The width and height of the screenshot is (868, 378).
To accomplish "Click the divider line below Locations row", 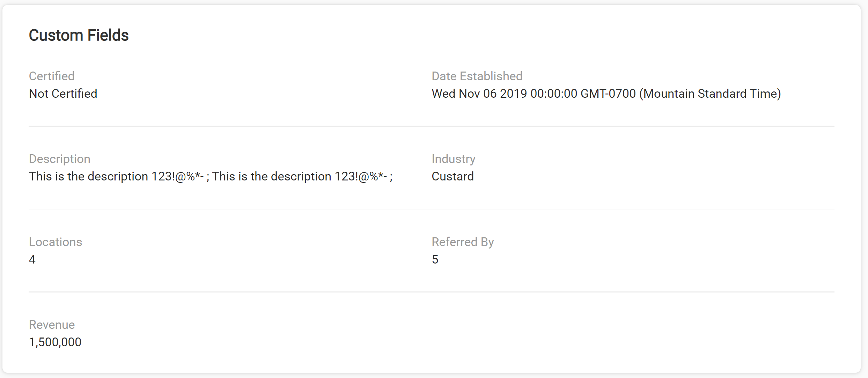I will pos(432,292).
